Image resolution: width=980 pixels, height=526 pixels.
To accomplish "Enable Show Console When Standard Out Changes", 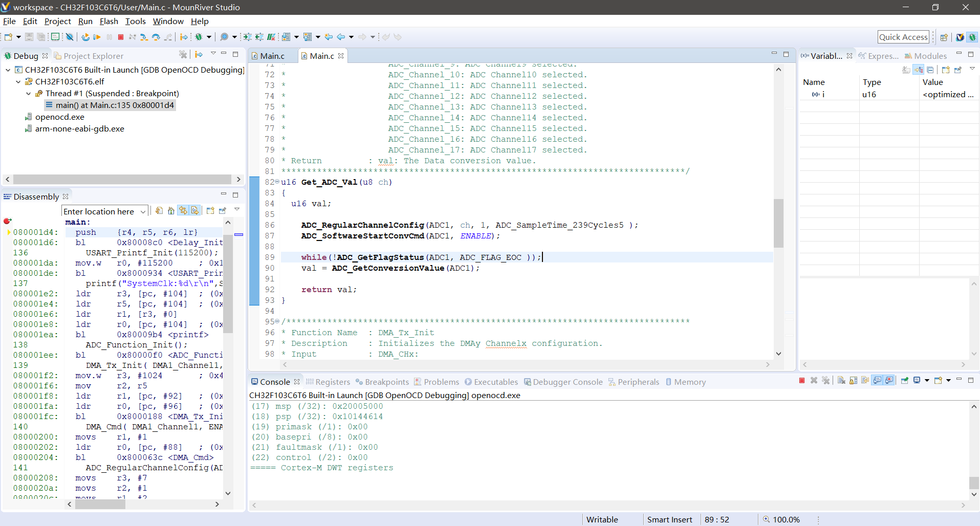I will click(x=878, y=381).
